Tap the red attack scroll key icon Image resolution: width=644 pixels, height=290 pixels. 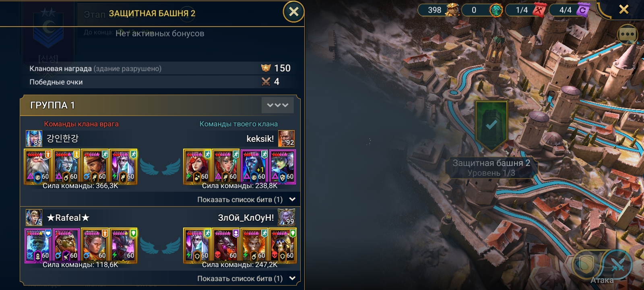tap(539, 10)
